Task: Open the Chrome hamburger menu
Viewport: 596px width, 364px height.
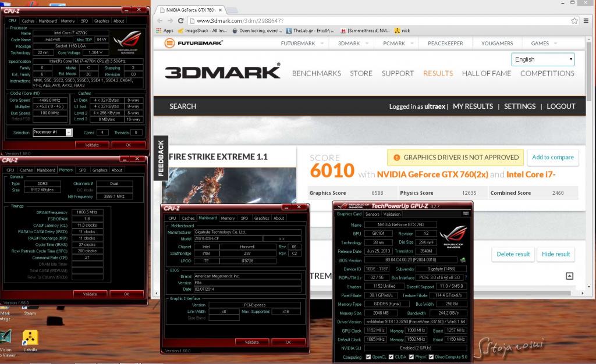Action: coord(586,20)
